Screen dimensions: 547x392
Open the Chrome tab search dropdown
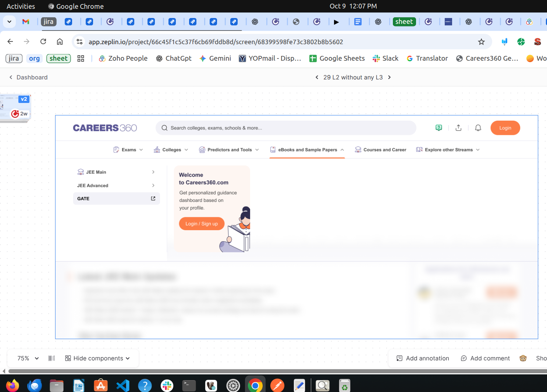[x=9, y=22]
